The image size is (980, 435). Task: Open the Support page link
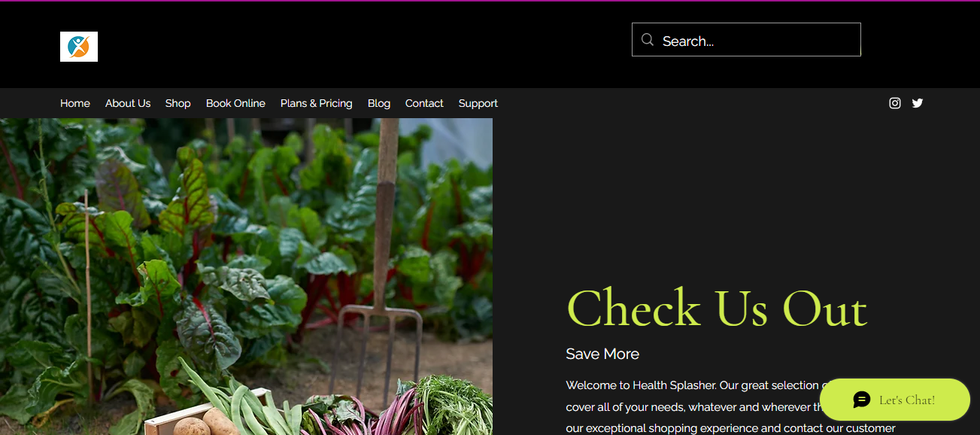pyautogui.click(x=478, y=103)
